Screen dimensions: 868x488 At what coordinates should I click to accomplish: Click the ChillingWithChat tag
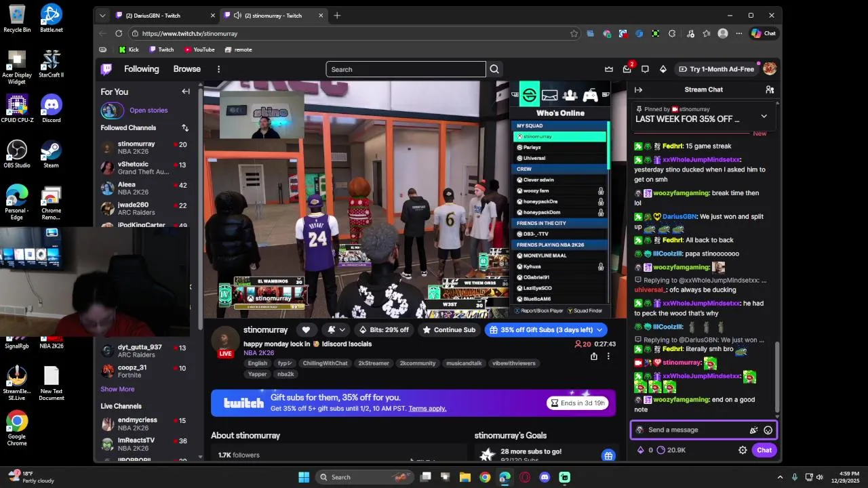tap(325, 363)
